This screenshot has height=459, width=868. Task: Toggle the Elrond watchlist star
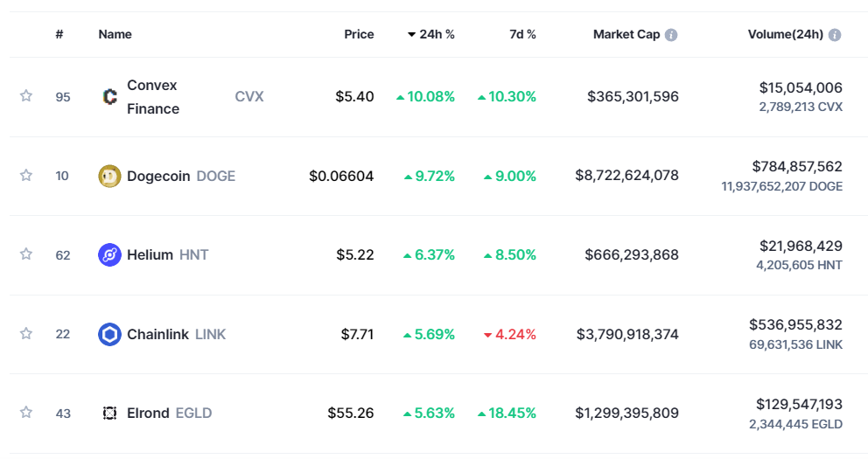(26, 412)
